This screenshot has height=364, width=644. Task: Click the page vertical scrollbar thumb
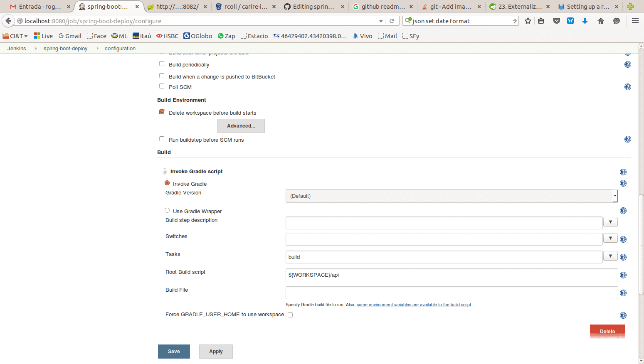641,244
